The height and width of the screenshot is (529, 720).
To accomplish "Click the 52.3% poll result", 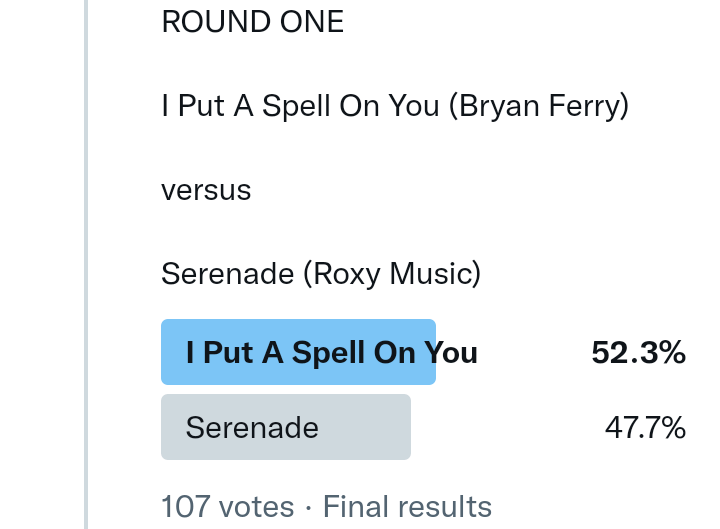I will pos(638,352).
